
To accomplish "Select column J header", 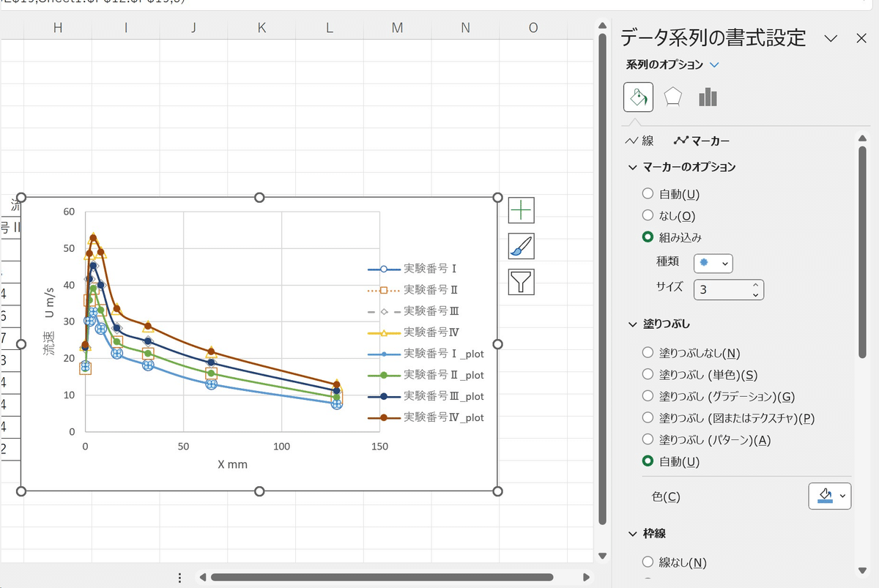I will click(x=193, y=28).
